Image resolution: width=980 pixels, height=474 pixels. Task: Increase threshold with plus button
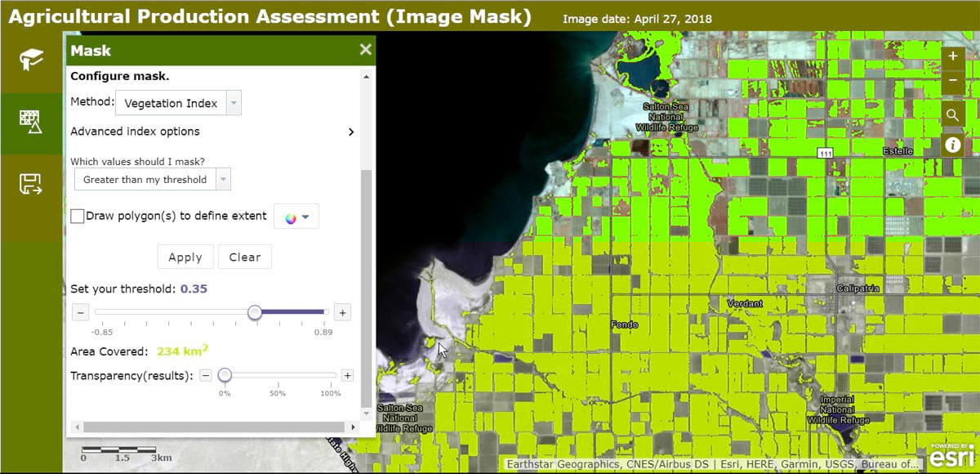pyautogui.click(x=343, y=312)
